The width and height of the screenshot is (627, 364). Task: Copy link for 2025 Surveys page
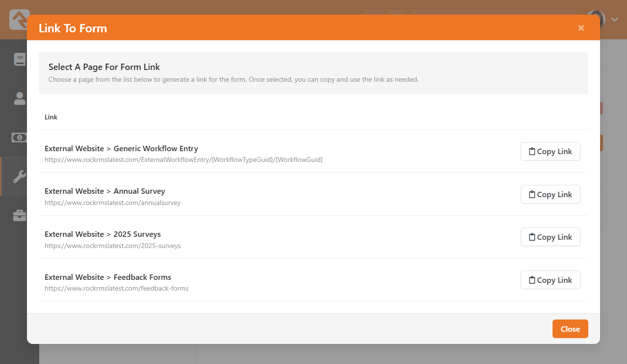point(550,237)
